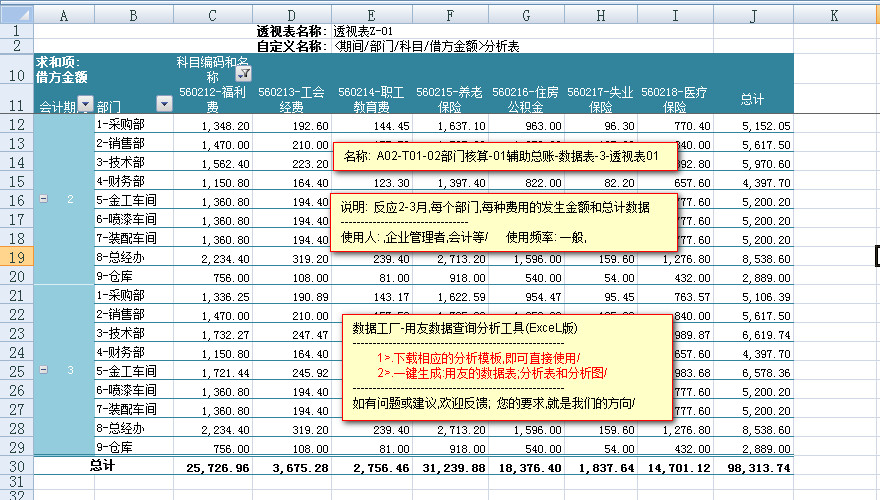Select column C header
Screen dimensions: 880x500
pyautogui.click(x=212, y=15)
